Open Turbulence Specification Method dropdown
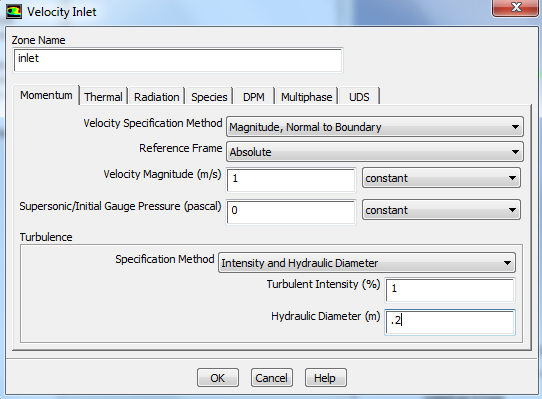 coord(367,263)
